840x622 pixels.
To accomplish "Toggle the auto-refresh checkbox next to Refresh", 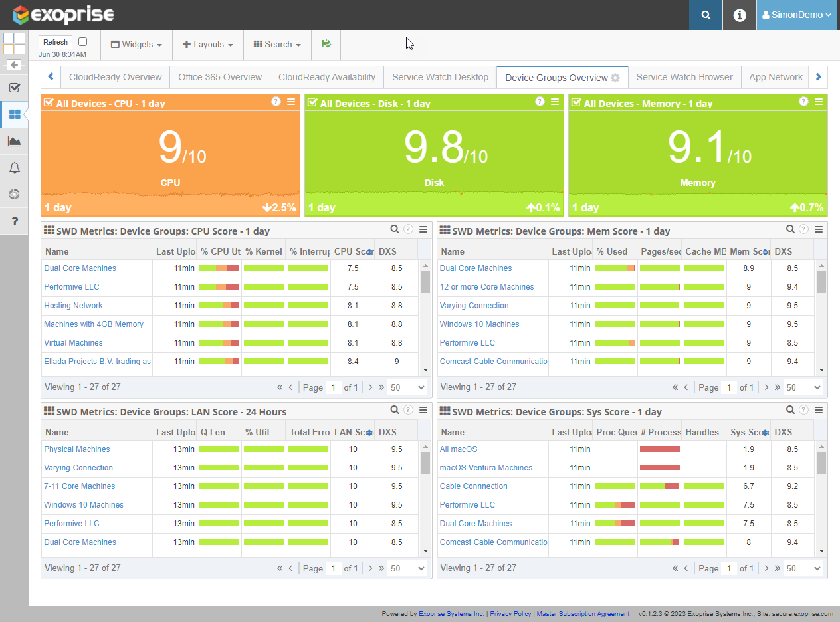I will (x=82, y=41).
